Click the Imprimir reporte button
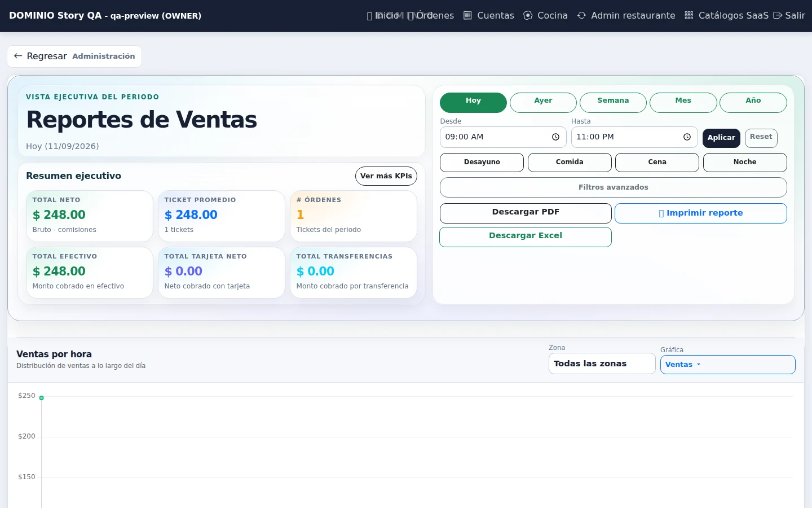The height and width of the screenshot is (508, 812). (701, 213)
